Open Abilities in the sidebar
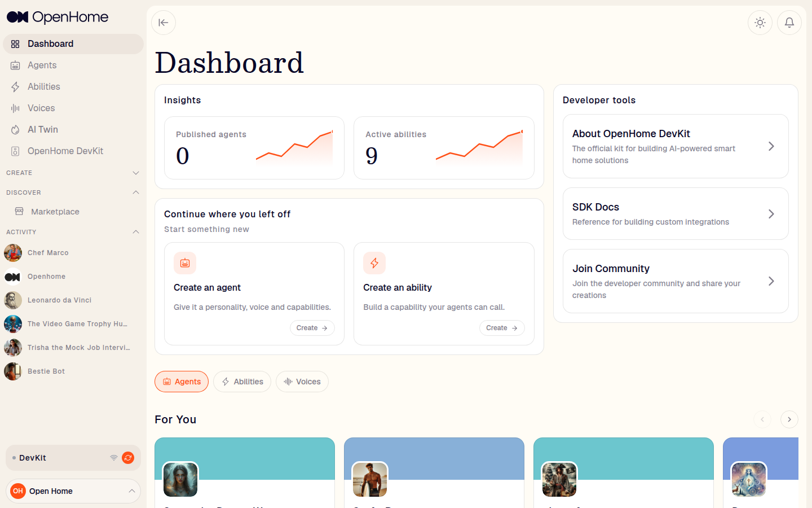 click(73, 87)
